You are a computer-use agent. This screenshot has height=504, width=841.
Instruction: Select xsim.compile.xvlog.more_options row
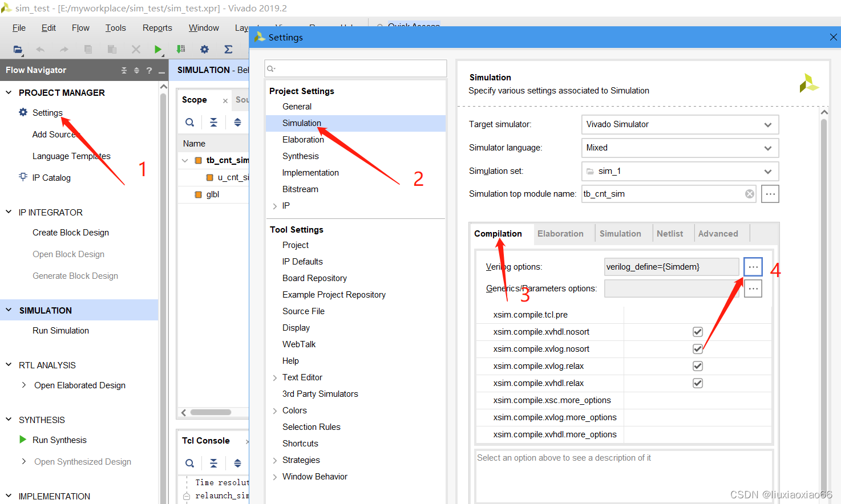point(624,417)
